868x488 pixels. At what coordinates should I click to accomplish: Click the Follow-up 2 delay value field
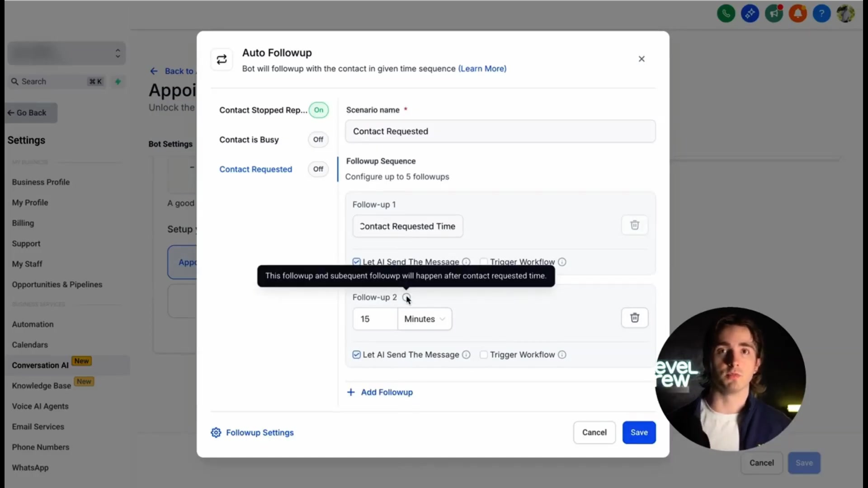point(375,319)
